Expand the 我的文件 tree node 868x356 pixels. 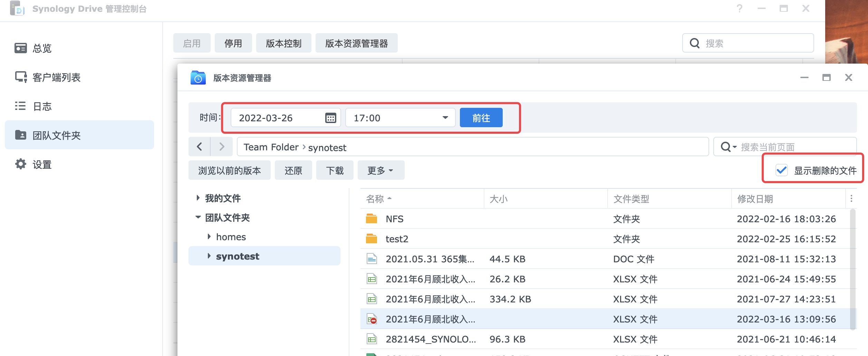coord(198,198)
